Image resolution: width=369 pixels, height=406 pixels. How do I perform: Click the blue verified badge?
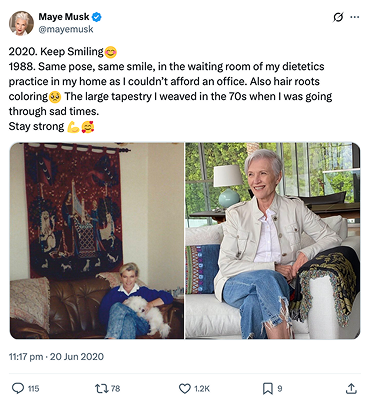coord(97,17)
